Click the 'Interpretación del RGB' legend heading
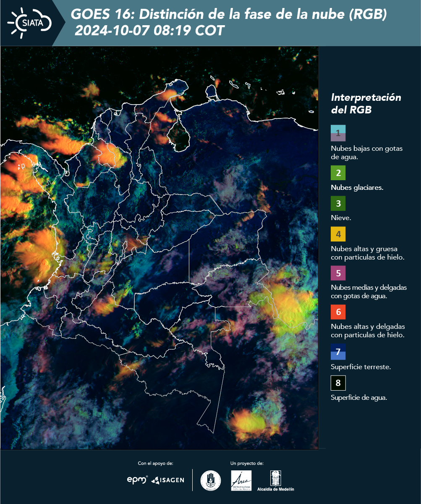The image size is (421, 504). (x=366, y=103)
